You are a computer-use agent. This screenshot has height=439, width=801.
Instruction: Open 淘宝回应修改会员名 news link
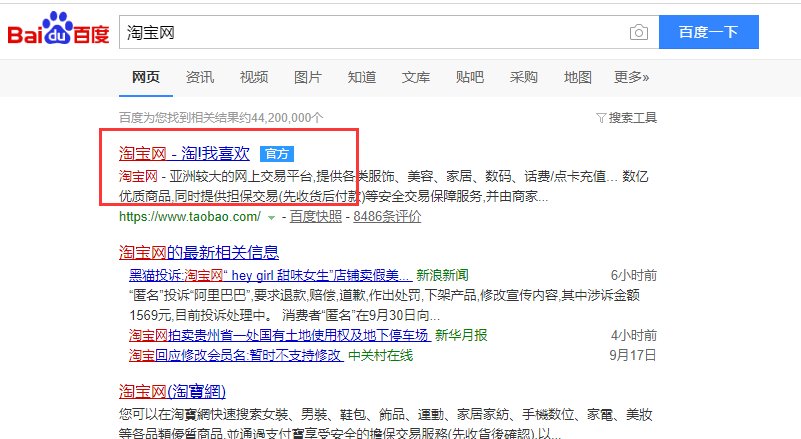(236, 355)
